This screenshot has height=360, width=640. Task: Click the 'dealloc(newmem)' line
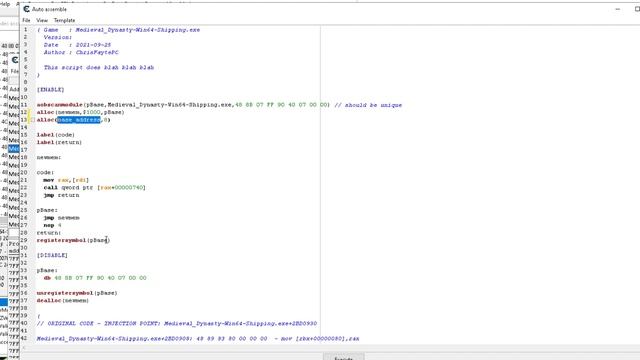(62, 300)
